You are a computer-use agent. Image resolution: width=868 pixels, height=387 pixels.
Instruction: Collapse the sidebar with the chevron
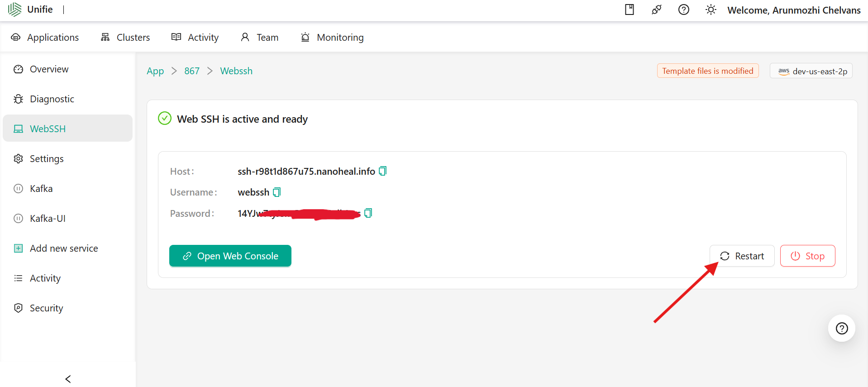click(68, 379)
